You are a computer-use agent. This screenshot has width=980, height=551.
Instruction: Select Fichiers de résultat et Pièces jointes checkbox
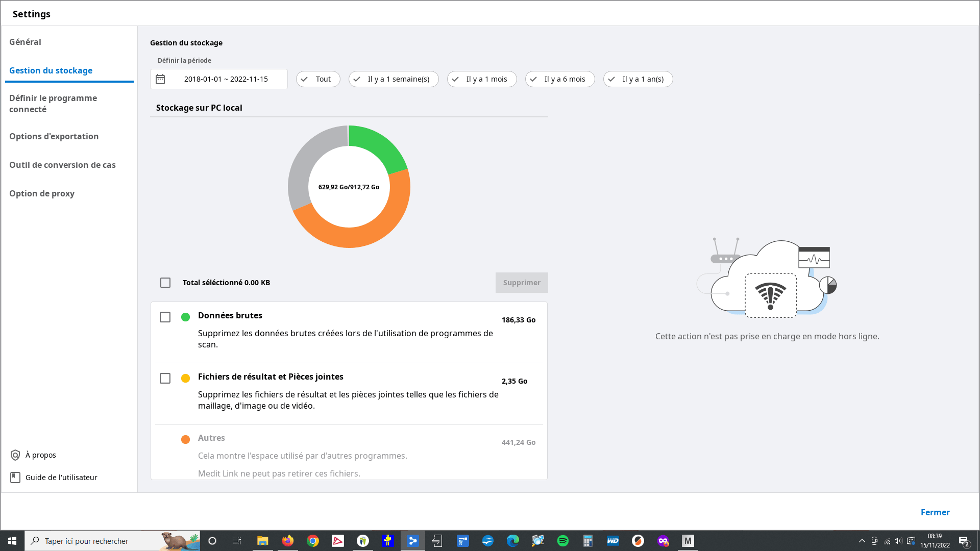[x=165, y=379]
